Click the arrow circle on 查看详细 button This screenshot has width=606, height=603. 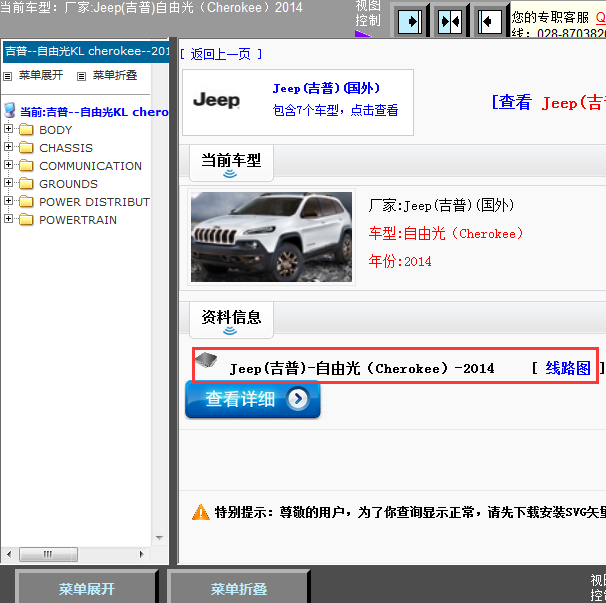[298, 399]
